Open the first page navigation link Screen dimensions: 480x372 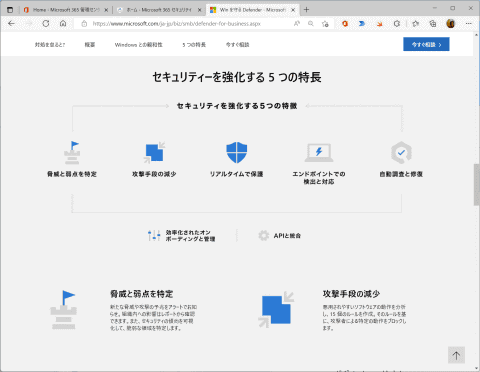[x=50, y=45]
